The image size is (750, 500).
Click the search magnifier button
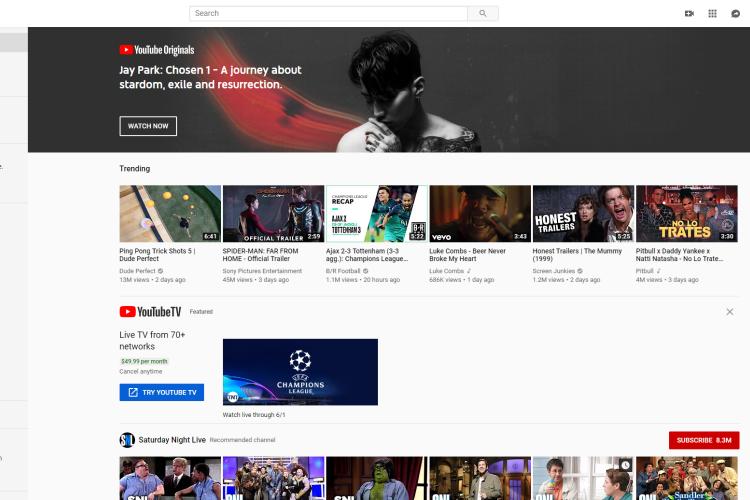483,13
